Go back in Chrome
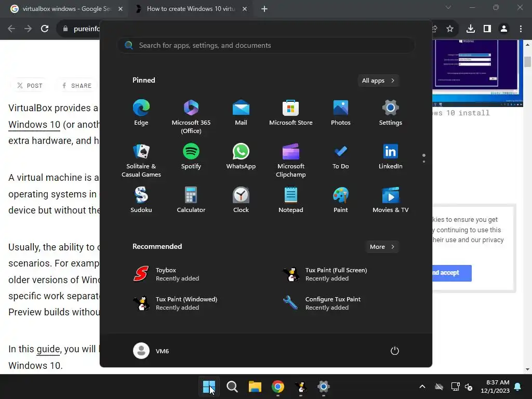The image size is (532, 399). (x=11, y=29)
